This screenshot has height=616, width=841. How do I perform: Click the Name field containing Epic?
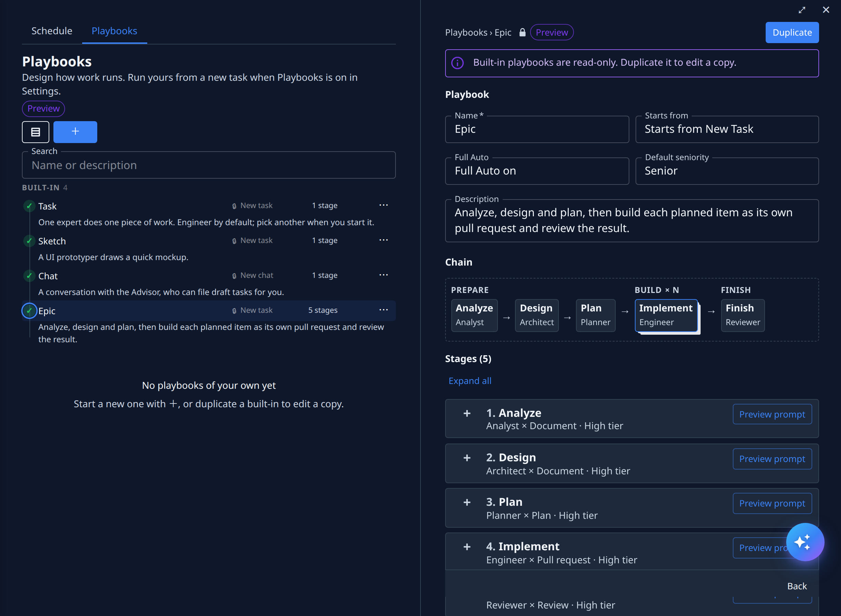pyautogui.click(x=537, y=129)
